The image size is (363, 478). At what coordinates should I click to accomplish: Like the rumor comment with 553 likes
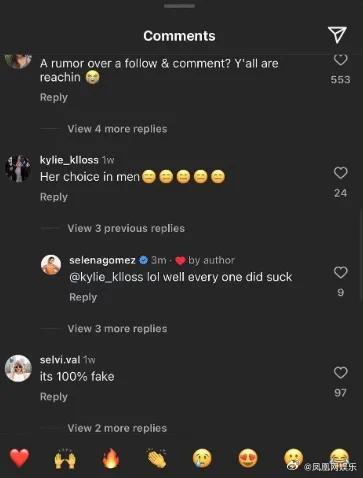[x=340, y=60]
